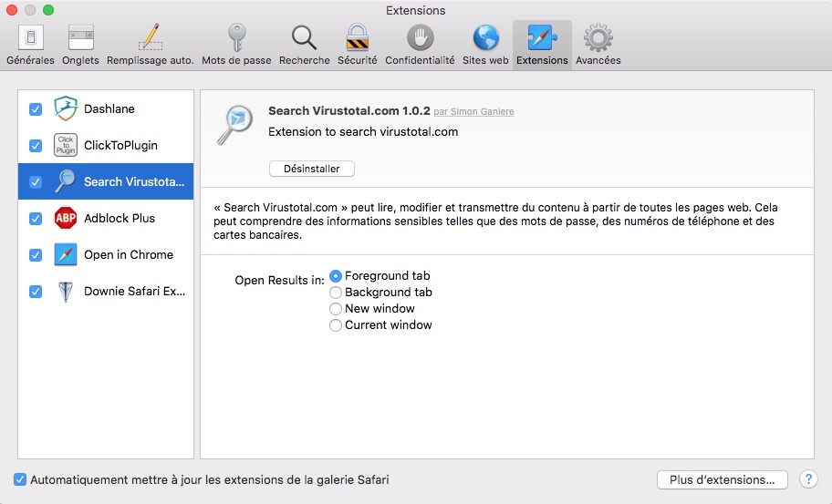Select the Background tab radio option
832x504 pixels.
point(336,293)
